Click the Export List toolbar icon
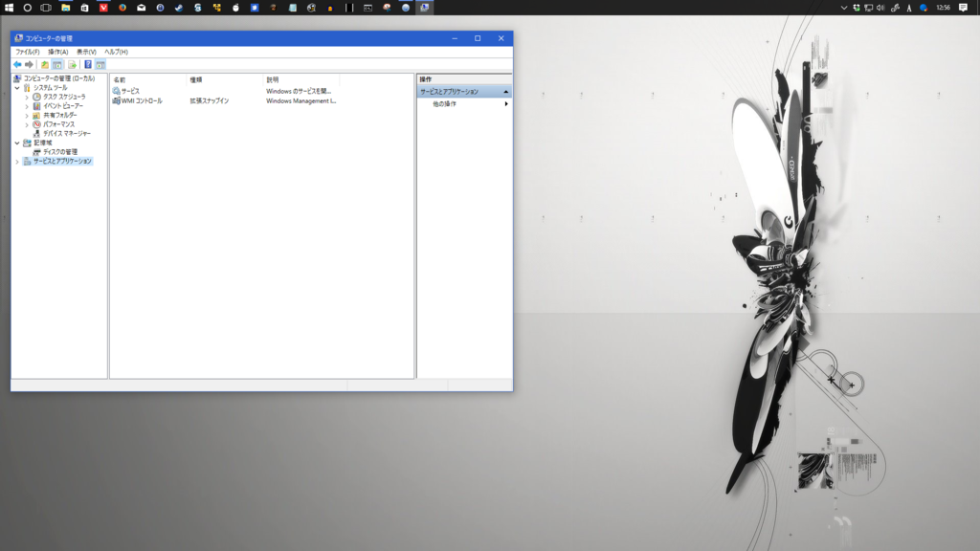Image resolution: width=980 pixels, height=551 pixels. [x=72, y=64]
